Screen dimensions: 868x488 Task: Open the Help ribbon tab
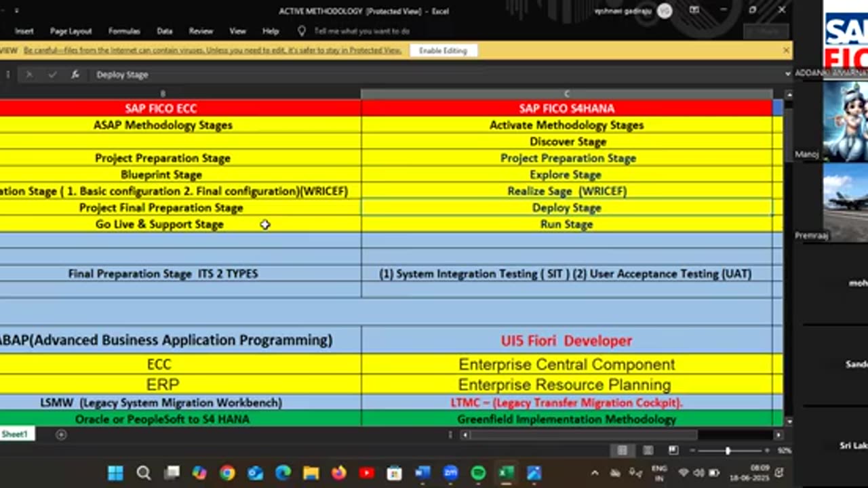click(271, 31)
